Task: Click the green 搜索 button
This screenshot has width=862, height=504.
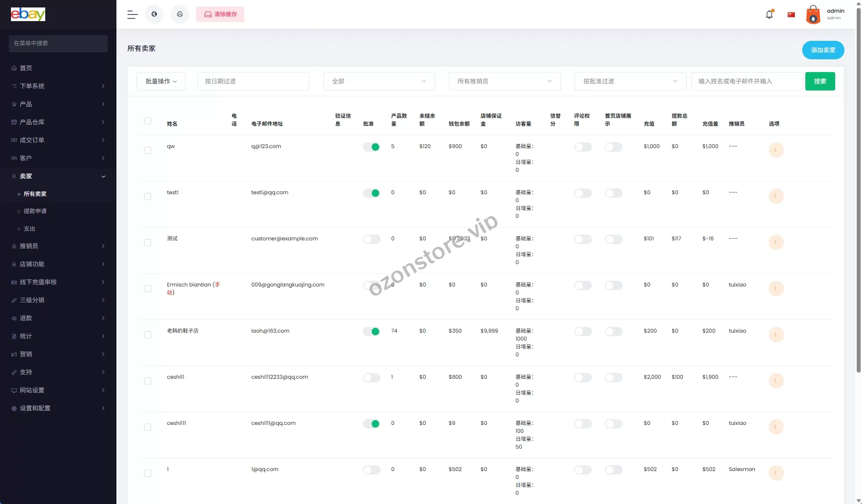Action: point(820,81)
